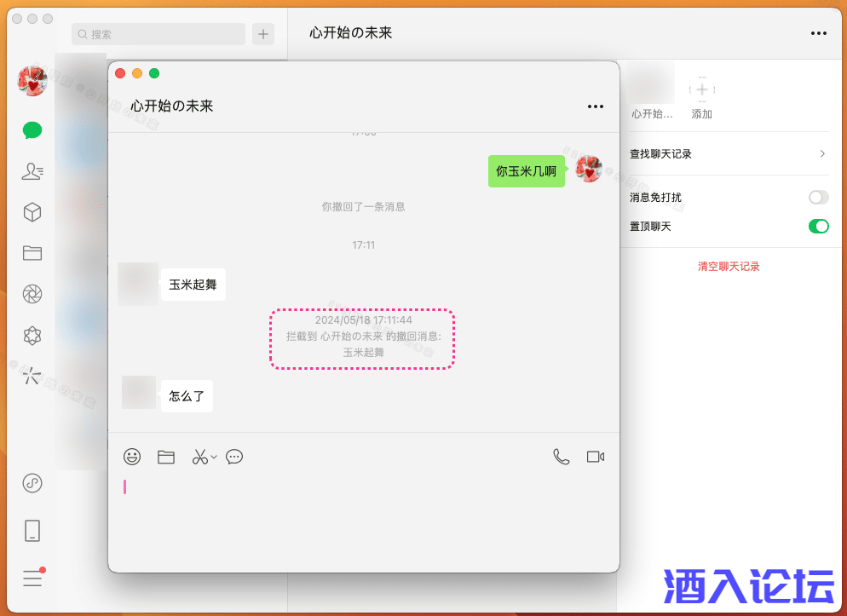Disable the 置顶聊天 switch

[818, 227]
